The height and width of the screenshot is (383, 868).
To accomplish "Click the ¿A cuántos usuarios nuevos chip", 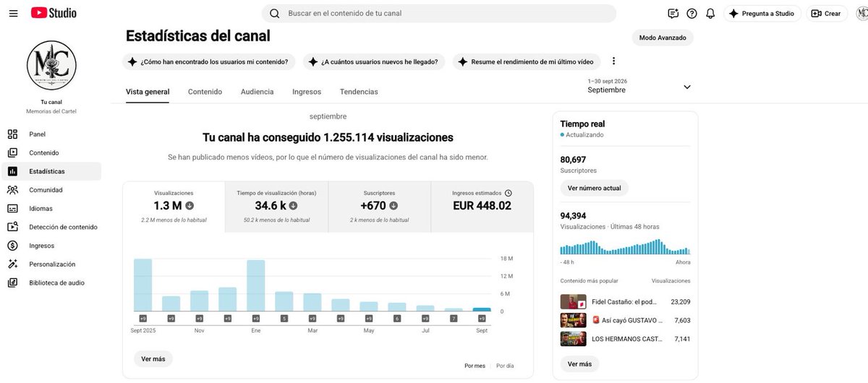I will point(374,61).
